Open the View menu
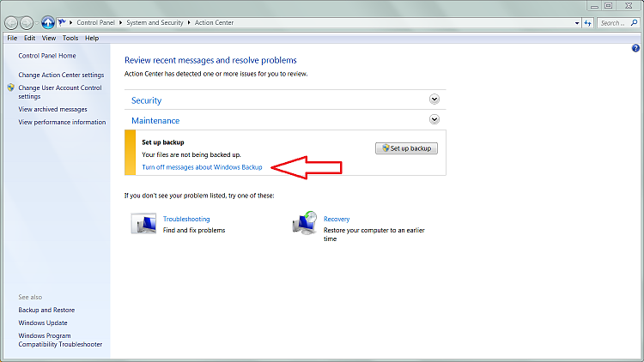Viewport: 644px width, 362px height. point(49,38)
